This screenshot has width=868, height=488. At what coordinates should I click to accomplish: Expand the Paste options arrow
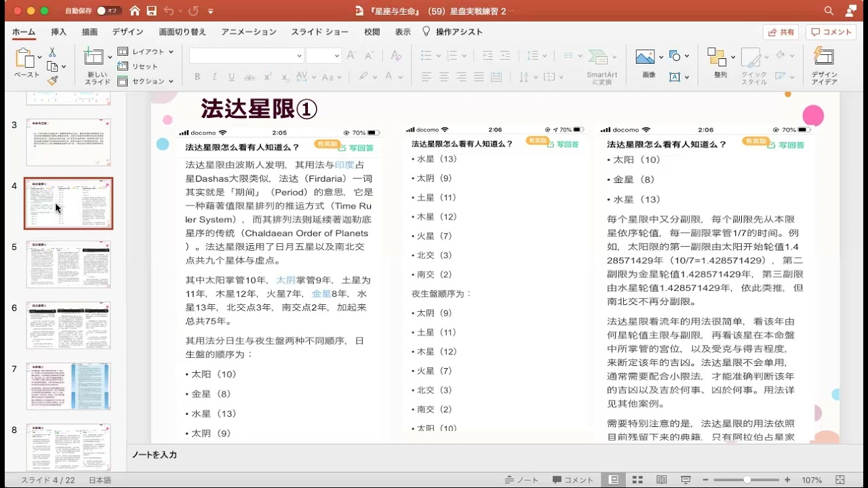(x=39, y=58)
